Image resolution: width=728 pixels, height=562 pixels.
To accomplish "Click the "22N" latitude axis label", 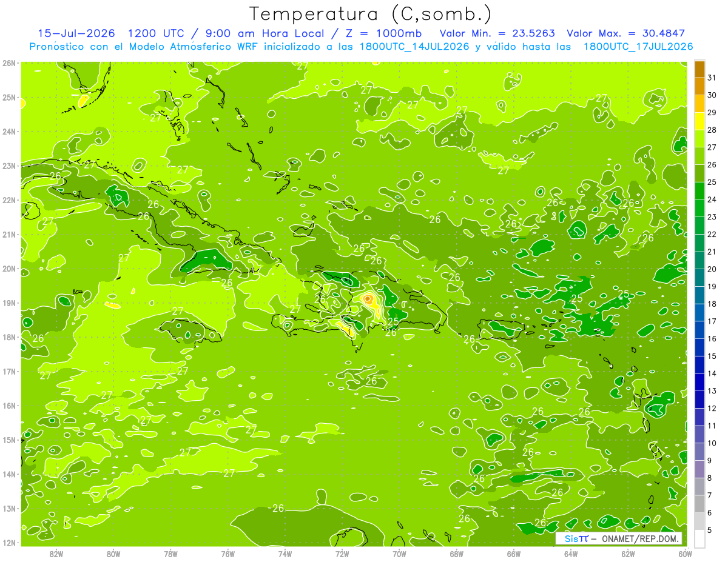I will (8, 200).
